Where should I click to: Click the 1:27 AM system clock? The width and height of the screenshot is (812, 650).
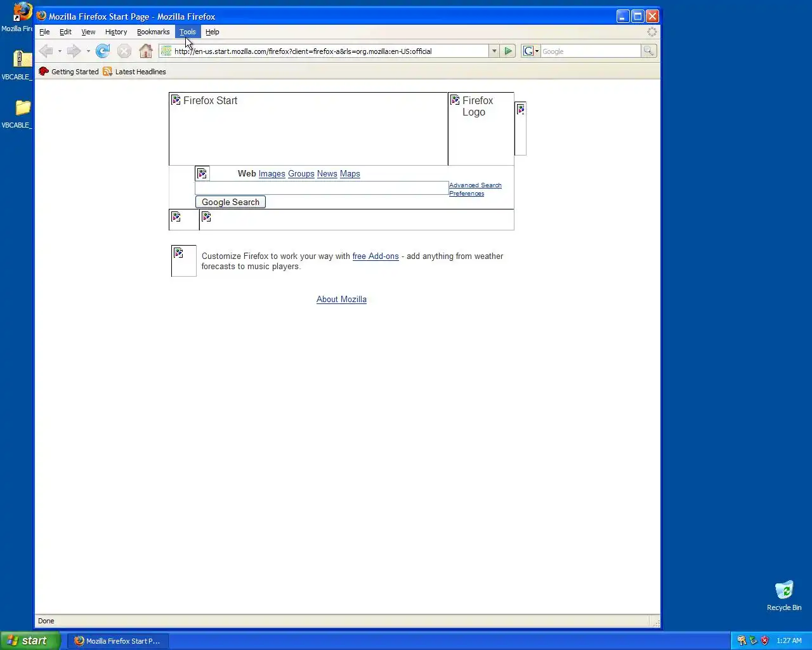[x=789, y=640]
